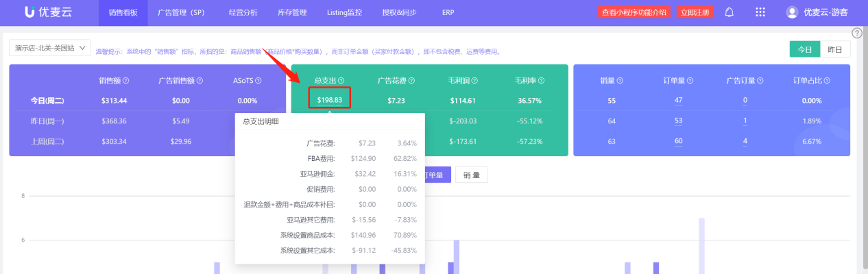Image resolution: width=868 pixels, height=274 pixels.
Task: Click the 立即注册 button
Action: tap(695, 12)
